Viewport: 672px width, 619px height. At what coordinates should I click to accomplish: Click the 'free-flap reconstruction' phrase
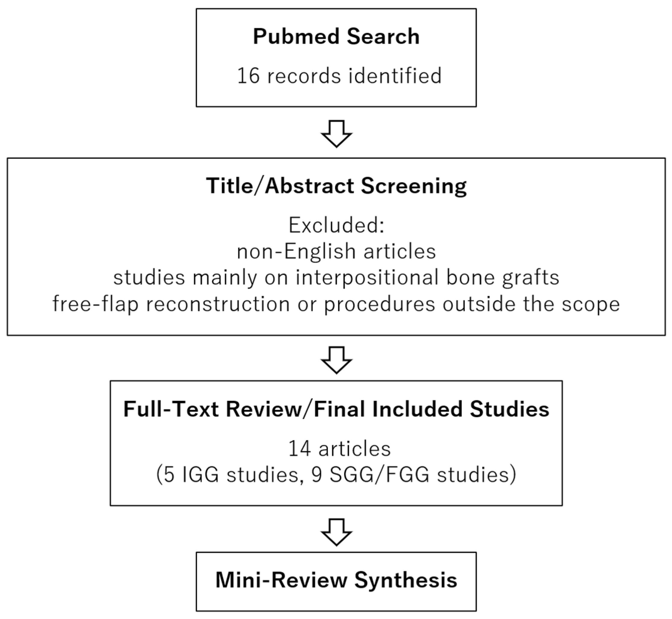coord(171,304)
